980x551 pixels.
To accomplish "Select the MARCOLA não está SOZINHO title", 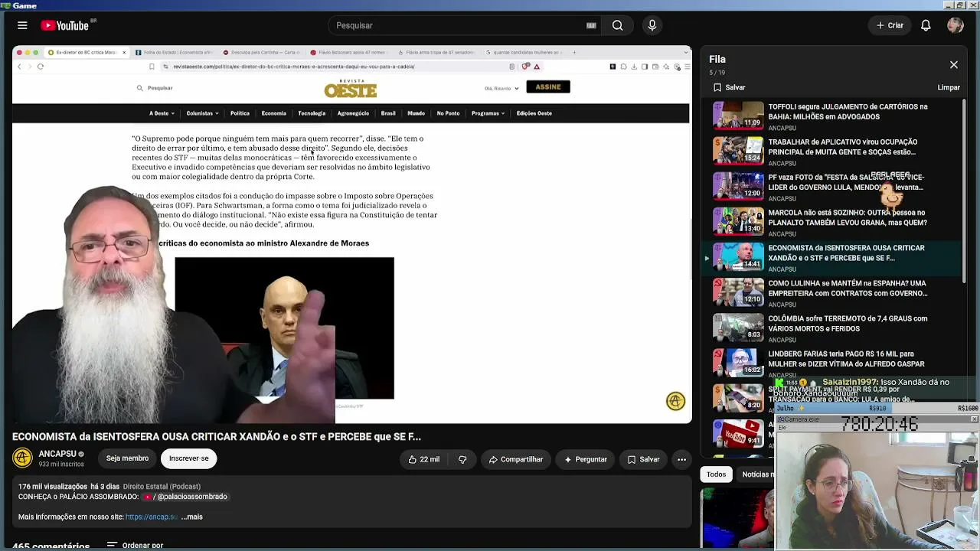I will point(848,217).
